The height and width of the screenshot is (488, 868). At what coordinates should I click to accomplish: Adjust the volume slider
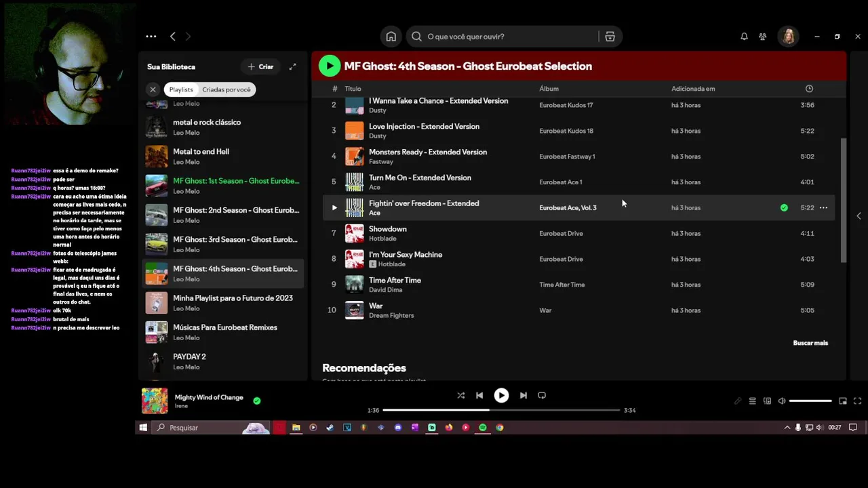[x=810, y=401]
